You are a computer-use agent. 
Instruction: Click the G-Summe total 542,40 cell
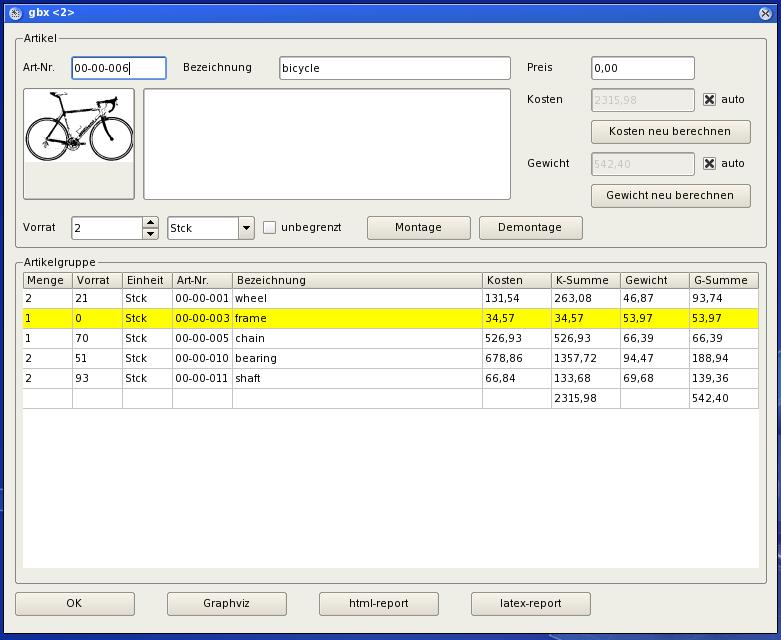[x=724, y=398]
